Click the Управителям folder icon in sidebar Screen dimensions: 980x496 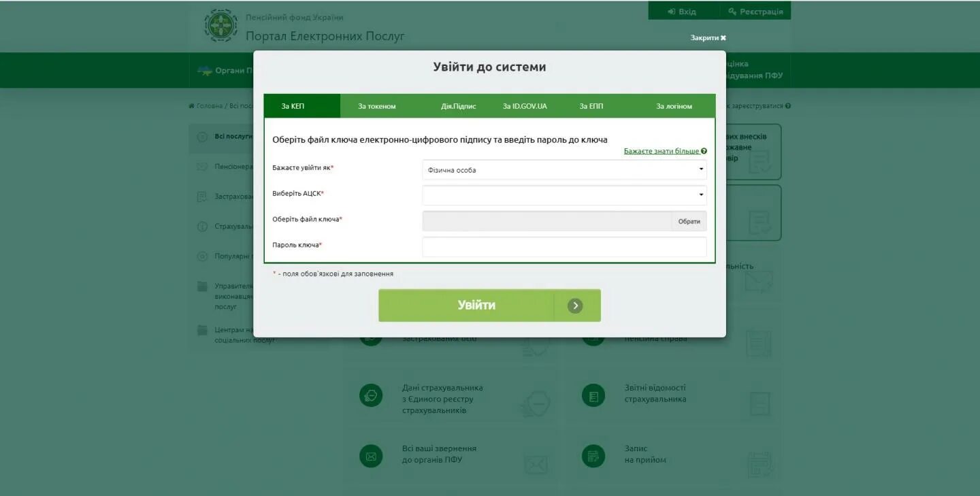coord(202,286)
